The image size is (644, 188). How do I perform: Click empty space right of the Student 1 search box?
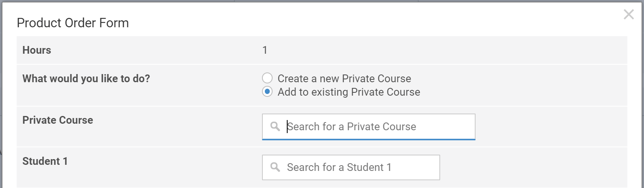[x=529, y=167]
